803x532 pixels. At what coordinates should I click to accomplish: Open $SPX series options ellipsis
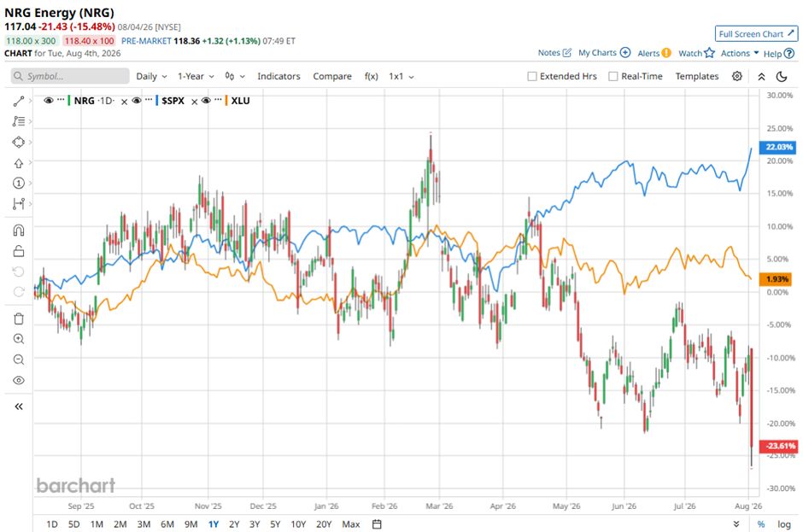[149, 99]
